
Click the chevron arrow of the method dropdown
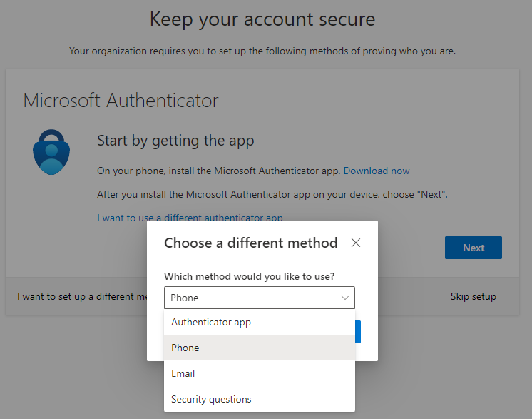click(345, 298)
